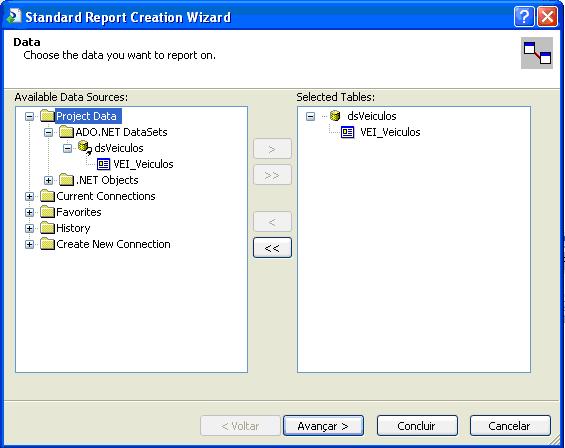The width and height of the screenshot is (565, 448).
Task: Expand the Current Connections node
Action: click(x=30, y=196)
